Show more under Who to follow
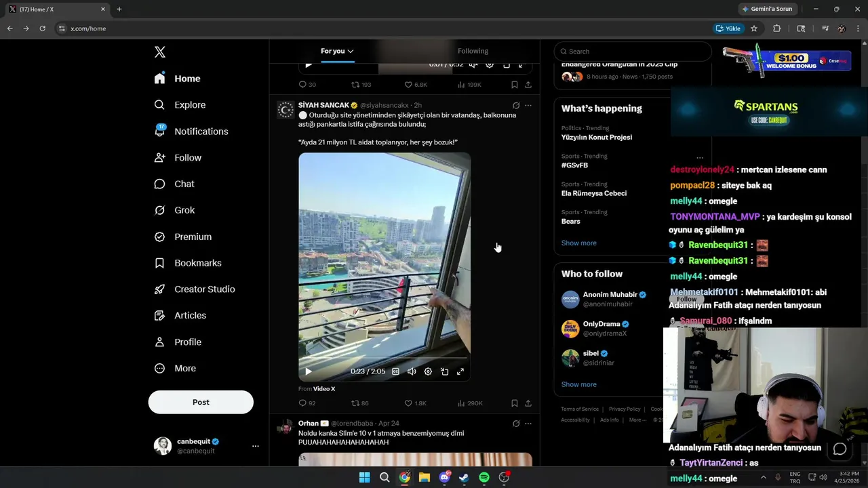868x488 pixels. (x=578, y=384)
